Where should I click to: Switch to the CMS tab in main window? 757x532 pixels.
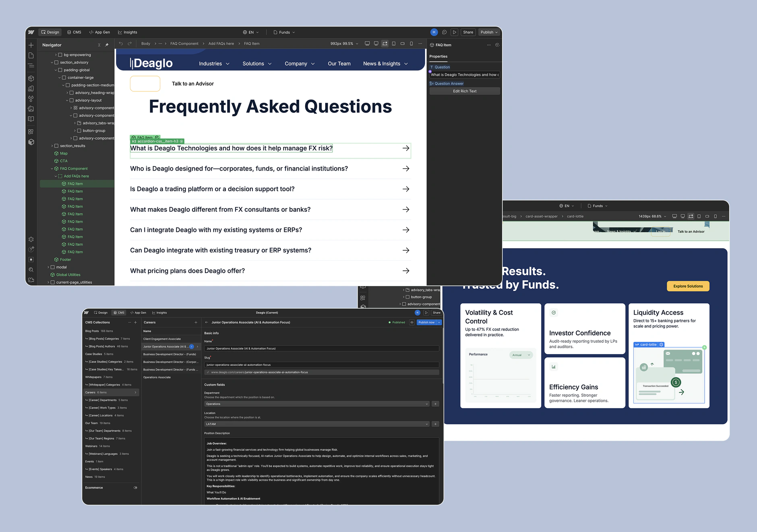pyautogui.click(x=74, y=32)
